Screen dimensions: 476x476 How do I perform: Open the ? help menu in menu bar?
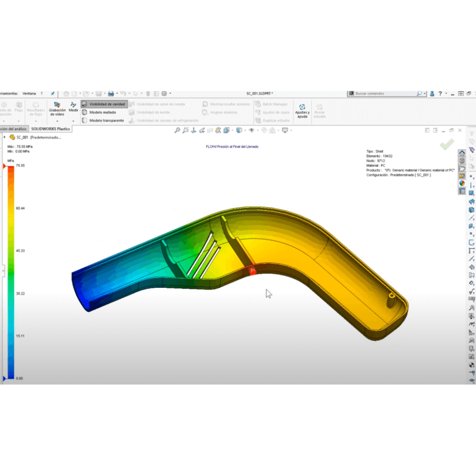pos(41,93)
